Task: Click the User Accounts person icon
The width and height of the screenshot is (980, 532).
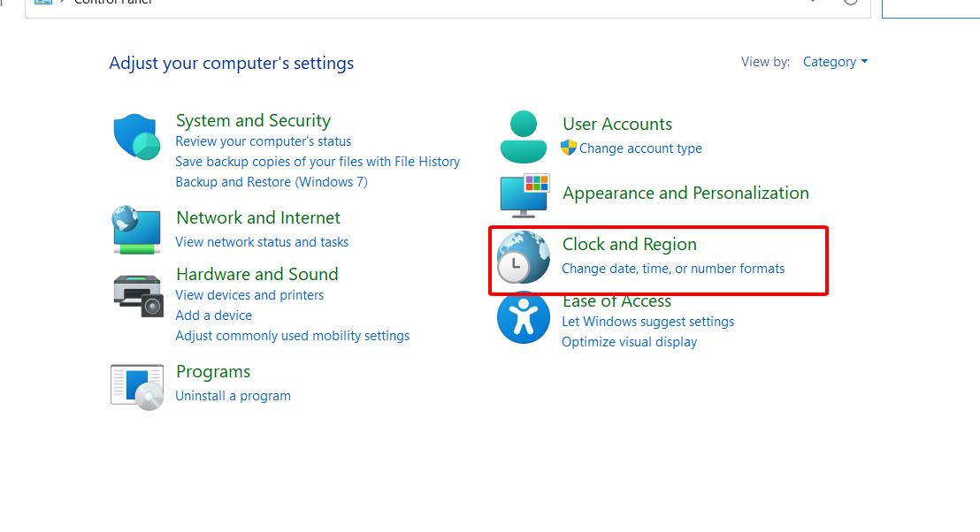Action: point(523,137)
